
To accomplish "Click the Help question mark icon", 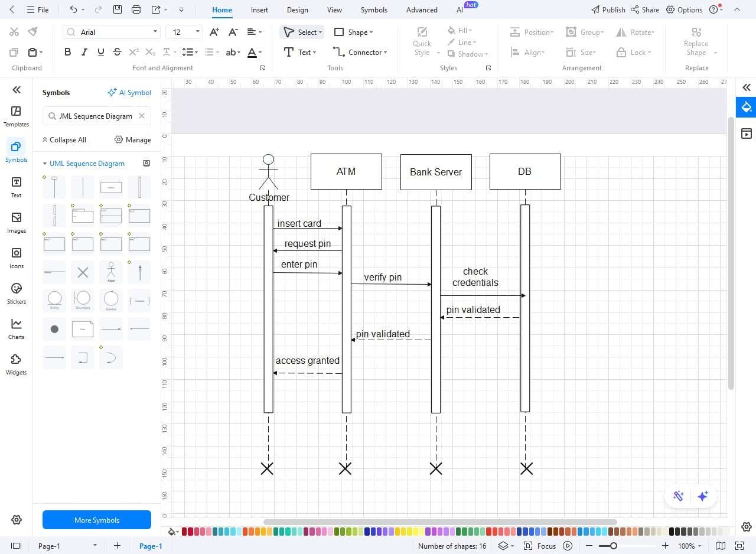I will pos(714,9).
